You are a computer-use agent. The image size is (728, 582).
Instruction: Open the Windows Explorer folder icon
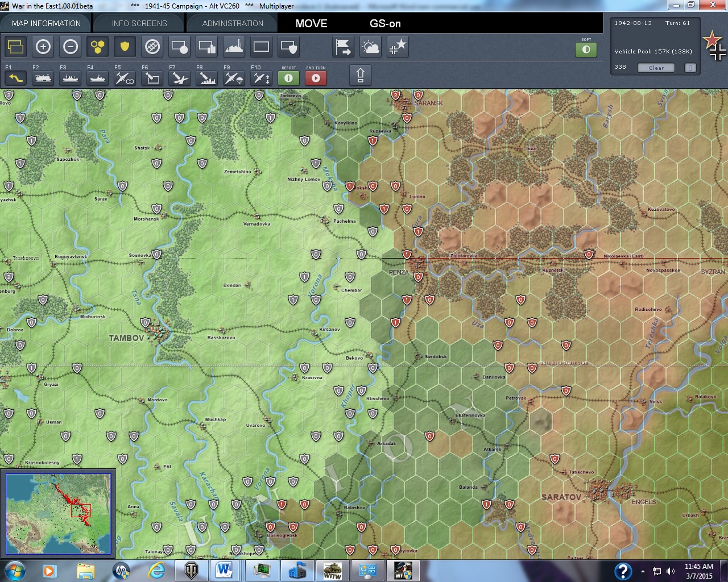point(86,571)
